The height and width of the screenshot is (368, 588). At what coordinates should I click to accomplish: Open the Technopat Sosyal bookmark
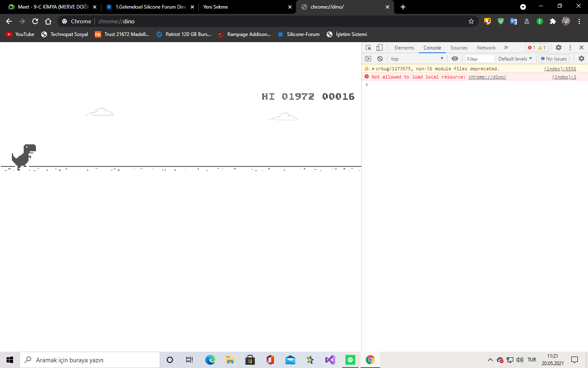click(x=65, y=34)
